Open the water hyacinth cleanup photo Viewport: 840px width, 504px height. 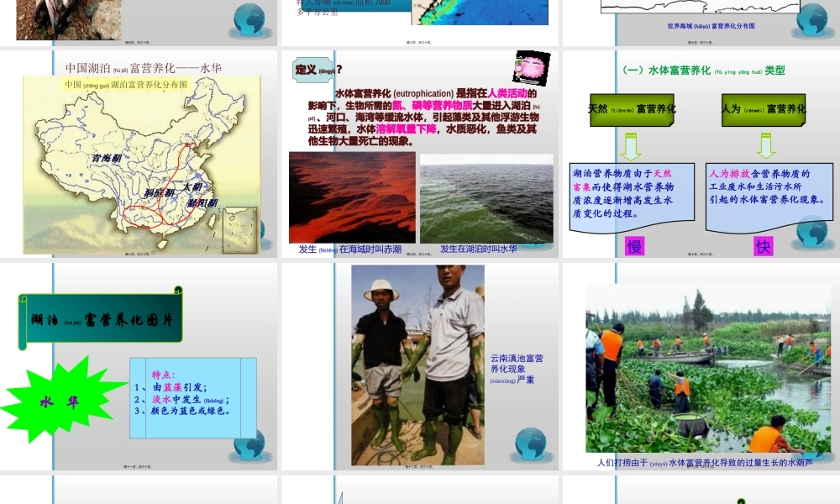tap(707, 368)
